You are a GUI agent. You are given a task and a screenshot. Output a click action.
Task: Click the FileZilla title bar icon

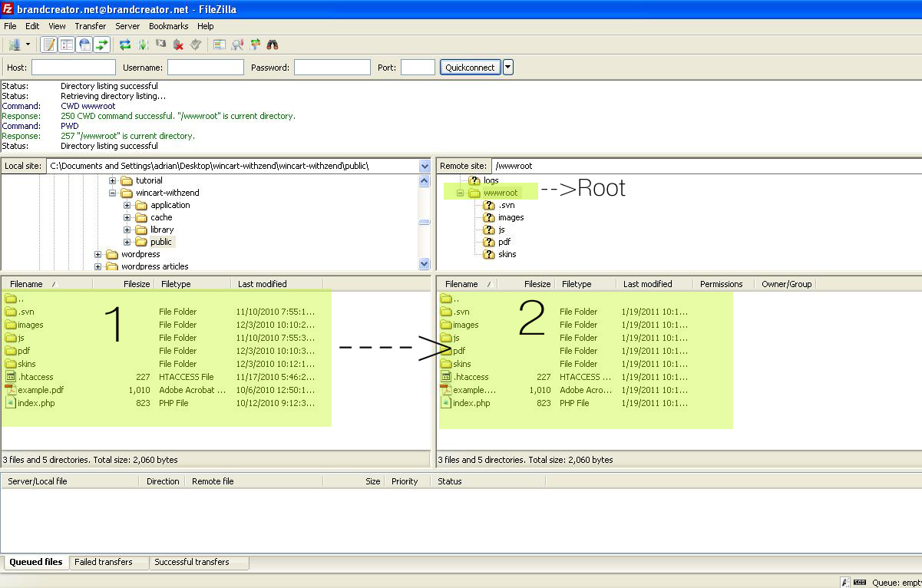pyautogui.click(x=8, y=8)
